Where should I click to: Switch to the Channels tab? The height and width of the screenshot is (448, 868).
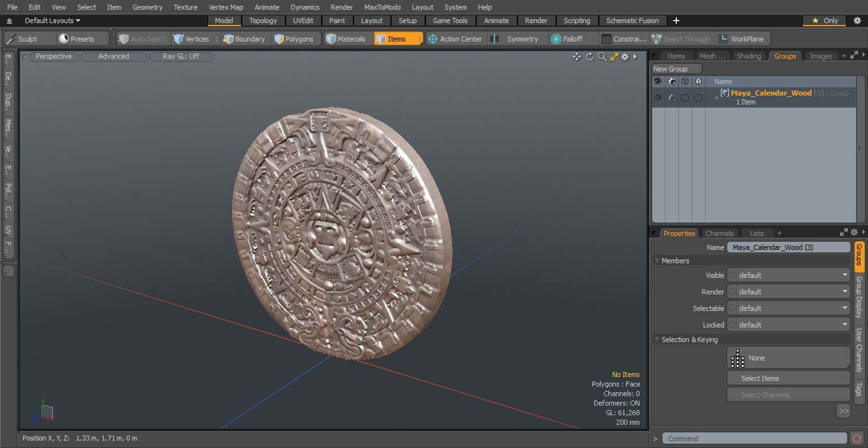click(719, 233)
